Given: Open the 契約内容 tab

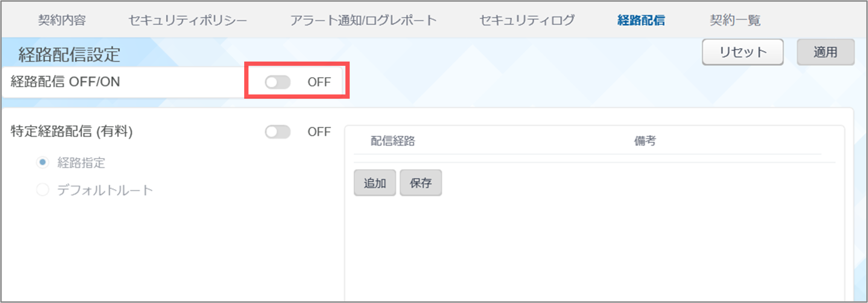Looking at the screenshot, I should click(62, 20).
